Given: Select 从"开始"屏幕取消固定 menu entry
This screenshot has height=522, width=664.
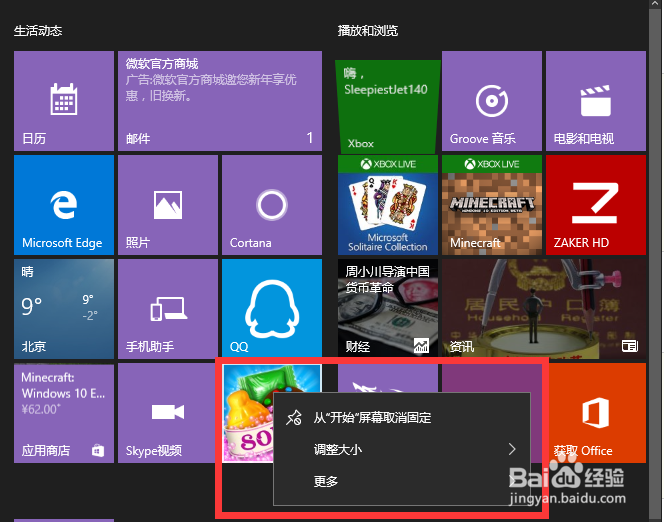Looking at the screenshot, I should [402, 418].
